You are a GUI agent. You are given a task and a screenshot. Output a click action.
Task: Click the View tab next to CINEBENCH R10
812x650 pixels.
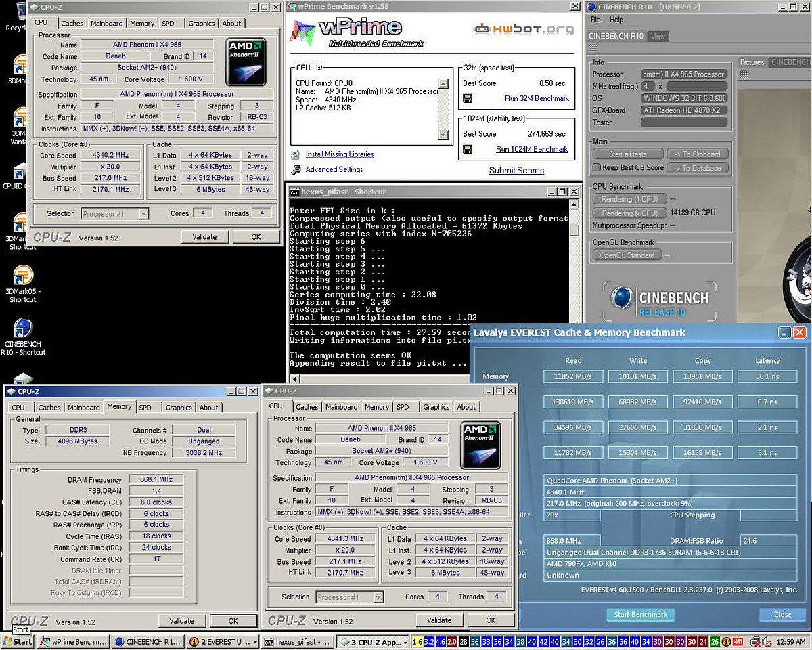click(658, 36)
